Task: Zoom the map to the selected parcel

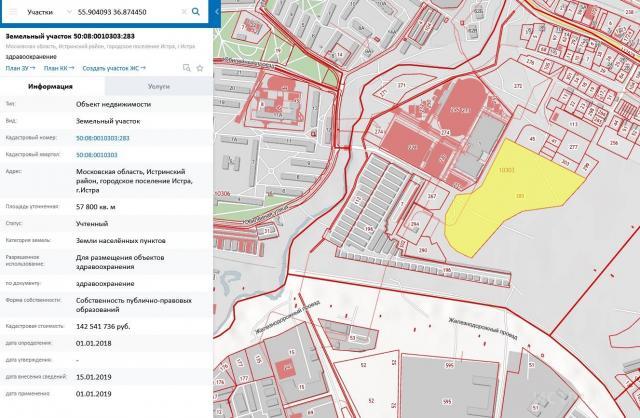Action: (x=187, y=68)
